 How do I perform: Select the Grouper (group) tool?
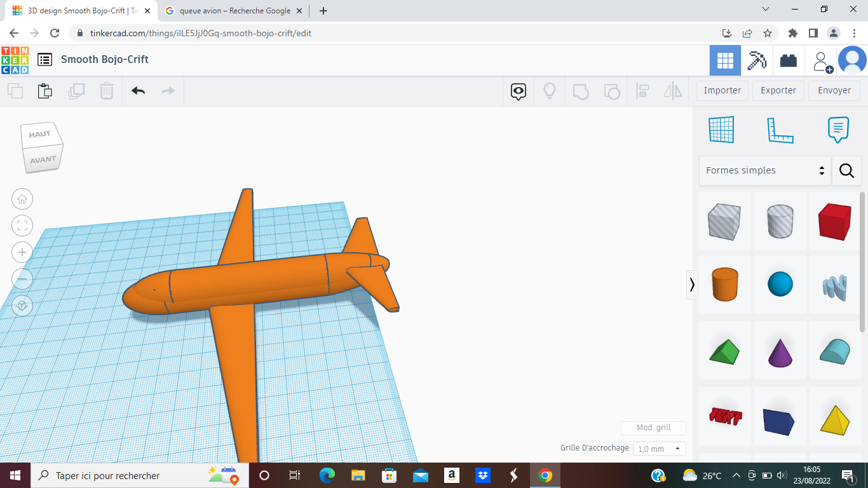(x=581, y=91)
